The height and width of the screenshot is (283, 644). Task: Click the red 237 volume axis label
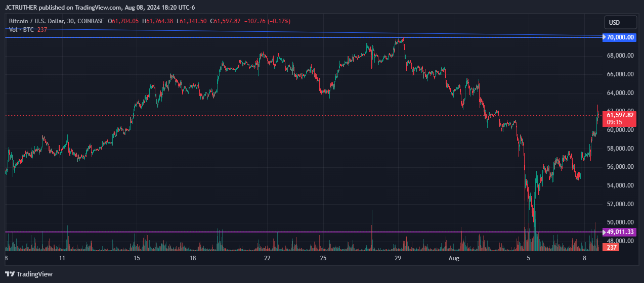(x=612, y=248)
